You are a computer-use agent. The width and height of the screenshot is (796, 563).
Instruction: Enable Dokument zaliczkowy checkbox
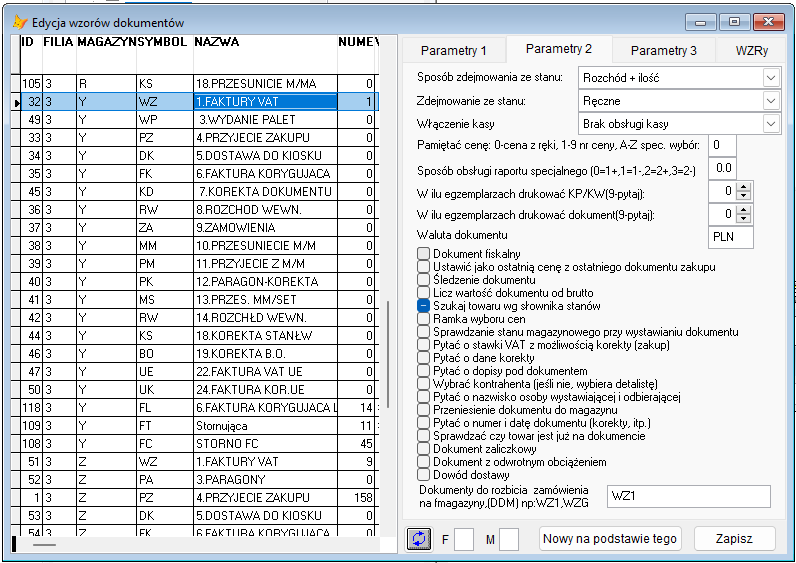pos(423,449)
